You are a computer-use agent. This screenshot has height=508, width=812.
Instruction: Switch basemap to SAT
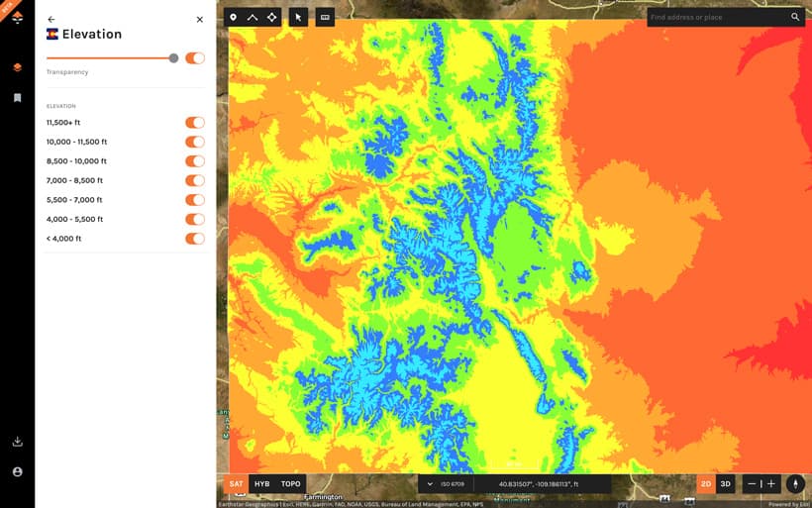(236, 483)
